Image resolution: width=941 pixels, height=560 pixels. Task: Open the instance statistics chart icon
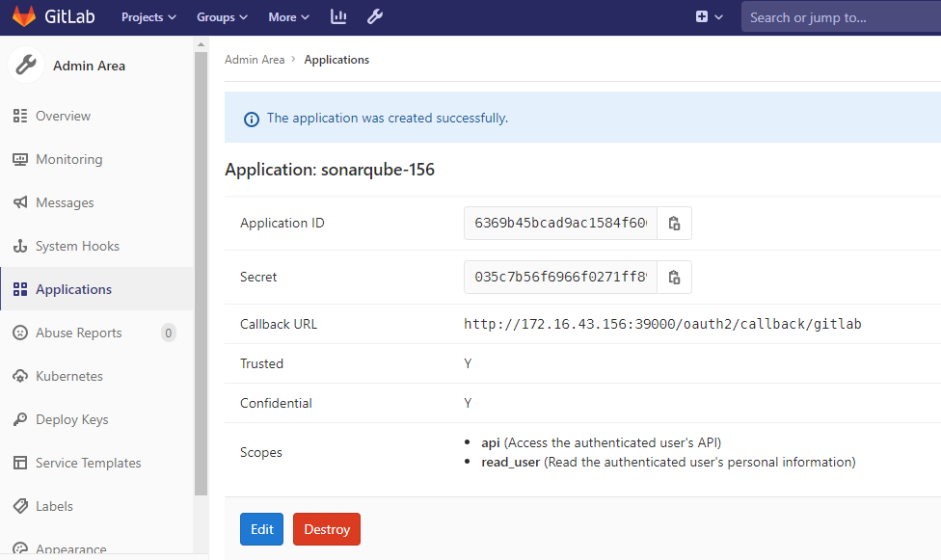[338, 17]
